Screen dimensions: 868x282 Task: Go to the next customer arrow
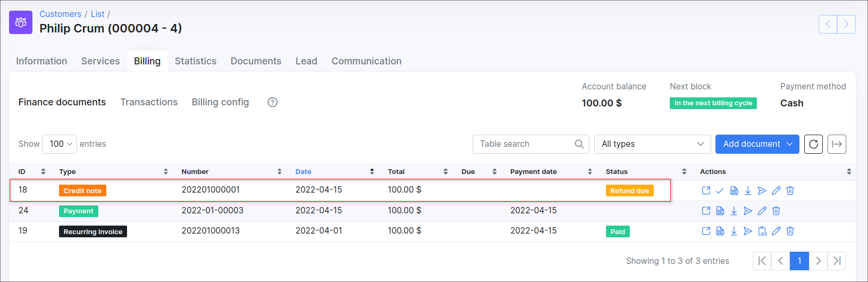tap(846, 24)
